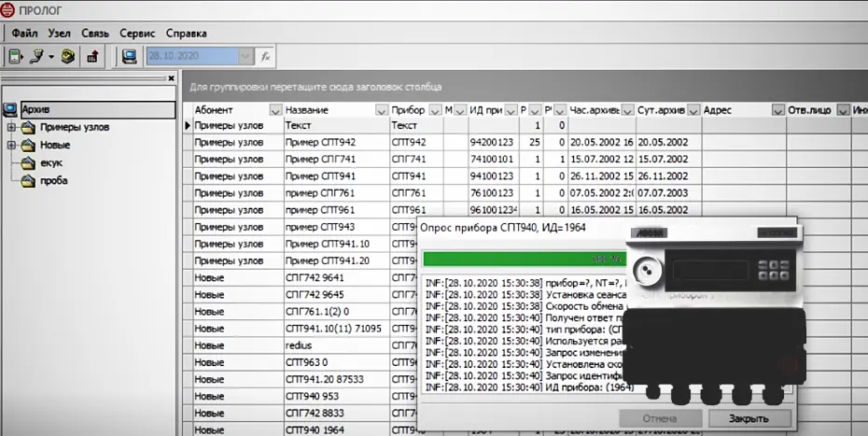Select the СПГ742 9645 name cell
The width and height of the screenshot is (868, 436).
coord(337,295)
